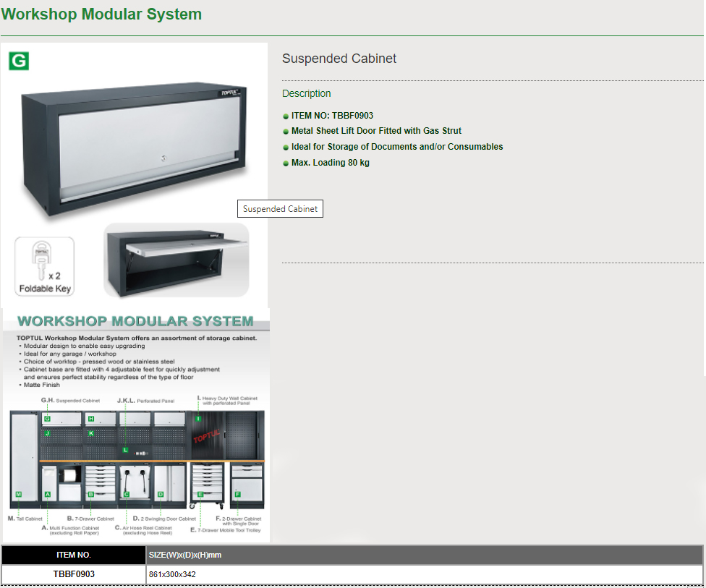Click the green F marker on the 2-Drawer Cabinet

tap(237, 494)
